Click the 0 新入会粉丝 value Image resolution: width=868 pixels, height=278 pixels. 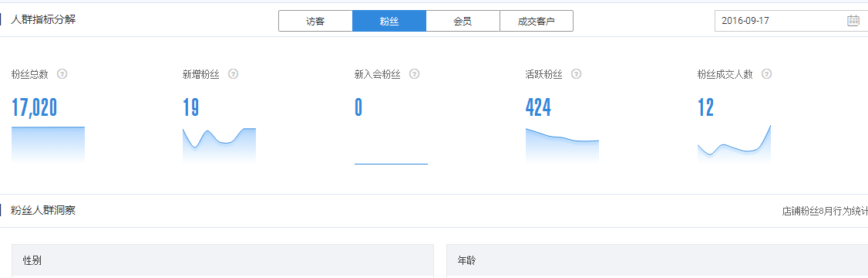coord(358,107)
